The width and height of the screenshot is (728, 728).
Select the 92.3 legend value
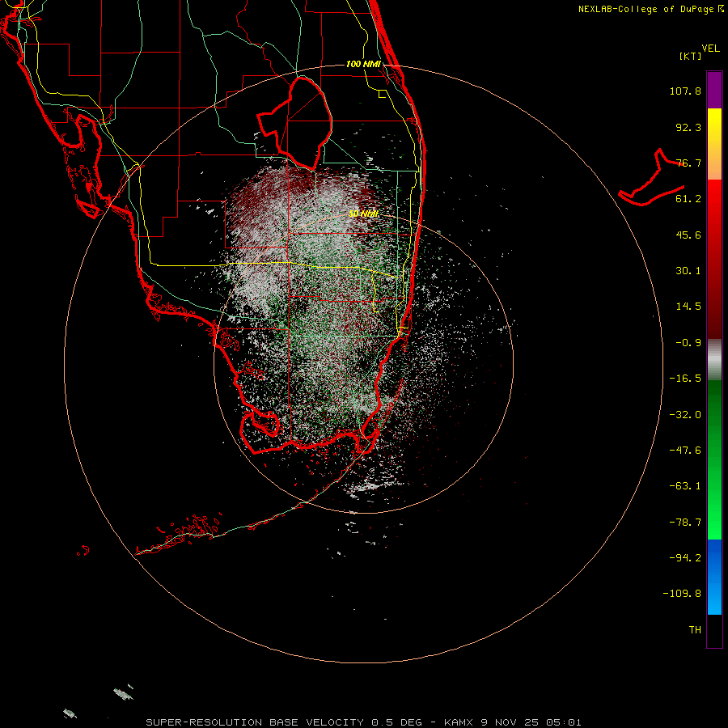[x=688, y=127]
